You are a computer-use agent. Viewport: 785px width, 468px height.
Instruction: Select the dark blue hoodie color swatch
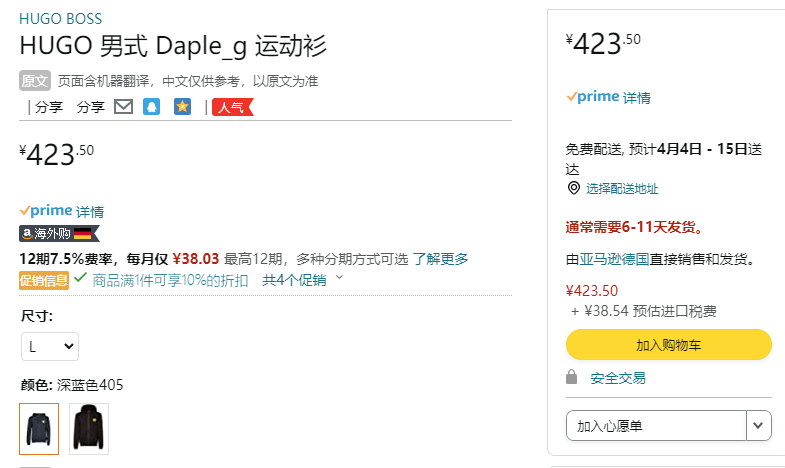pyautogui.click(x=39, y=429)
